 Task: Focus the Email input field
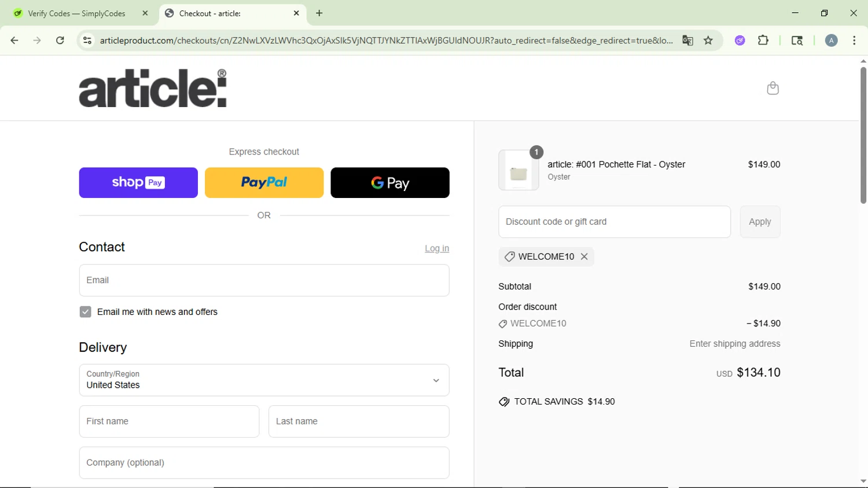(x=264, y=280)
